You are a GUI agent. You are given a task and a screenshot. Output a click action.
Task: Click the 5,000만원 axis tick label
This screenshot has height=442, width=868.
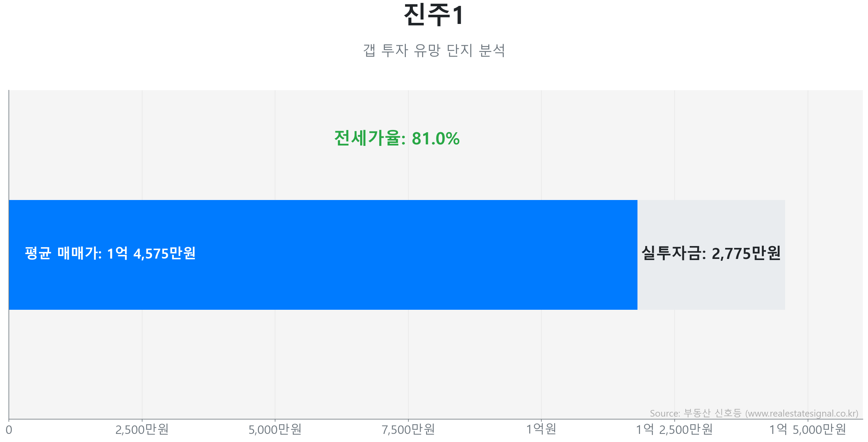pyautogui.click(x=275, y=429)
